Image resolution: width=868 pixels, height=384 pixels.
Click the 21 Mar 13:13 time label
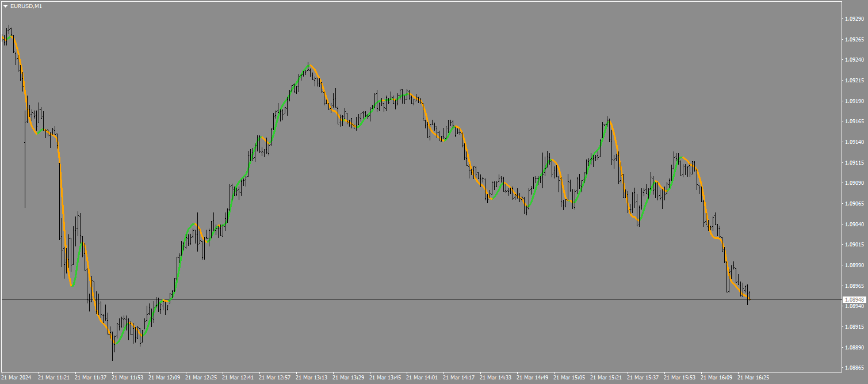311,378
